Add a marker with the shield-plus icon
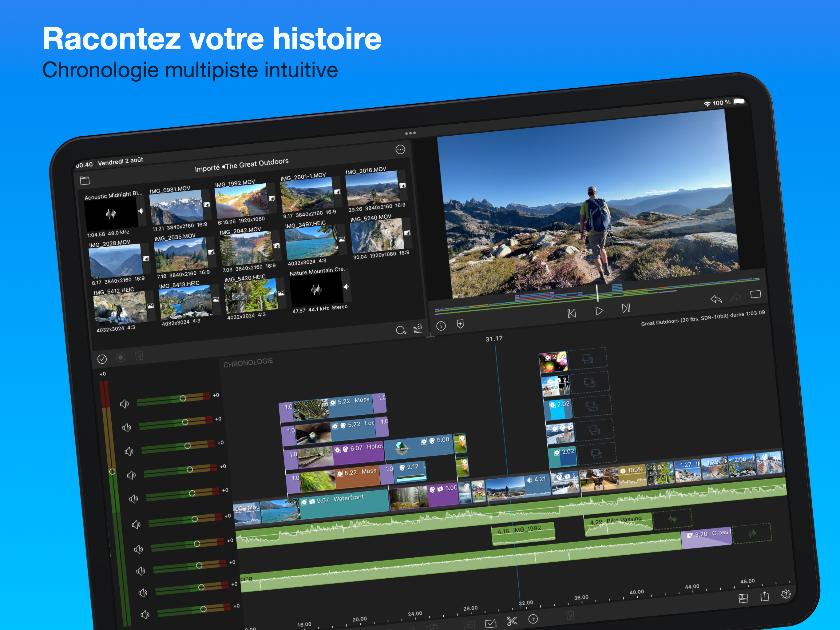 coord(460,324)
